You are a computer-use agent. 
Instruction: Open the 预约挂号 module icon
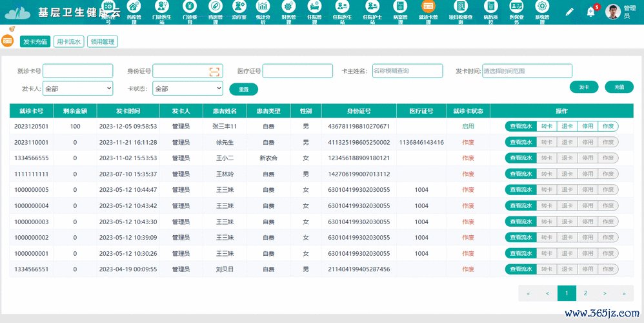coord(108,6)
